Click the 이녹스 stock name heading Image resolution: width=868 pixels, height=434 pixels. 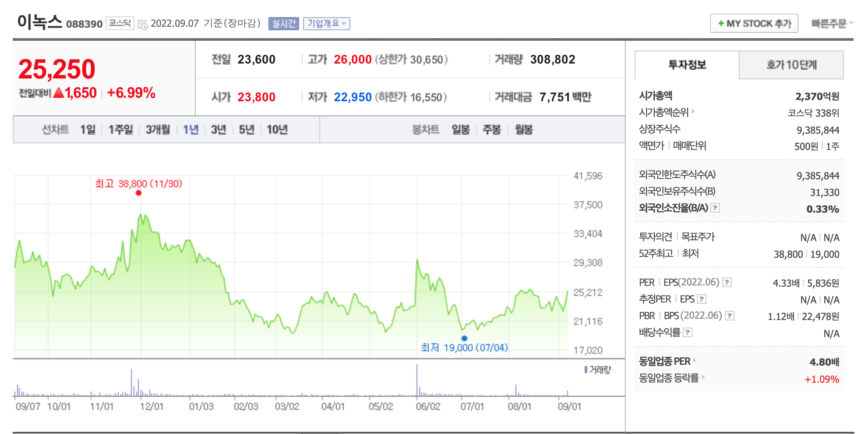click(x=40, y=22)
